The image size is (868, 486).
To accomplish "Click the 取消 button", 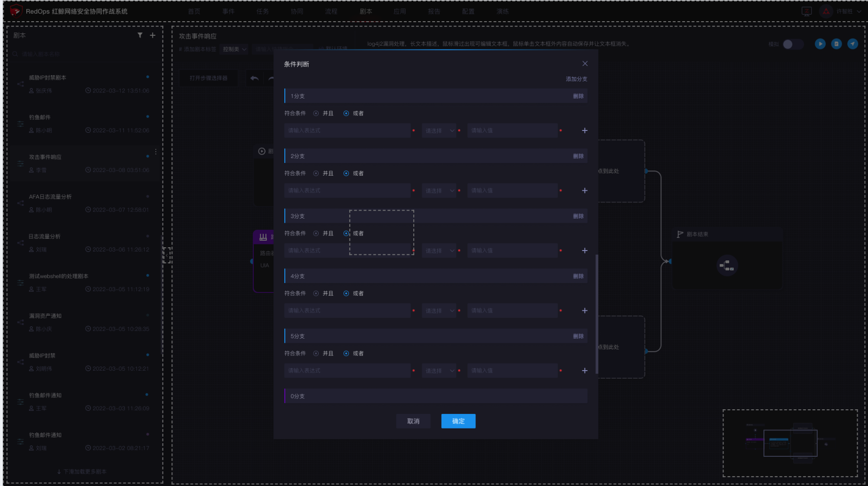I will 413,421.
